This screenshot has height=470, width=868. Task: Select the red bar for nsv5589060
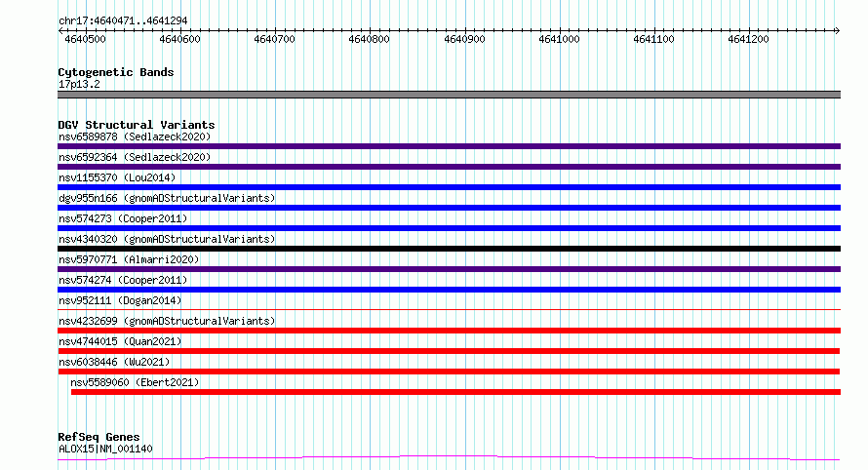455,392
